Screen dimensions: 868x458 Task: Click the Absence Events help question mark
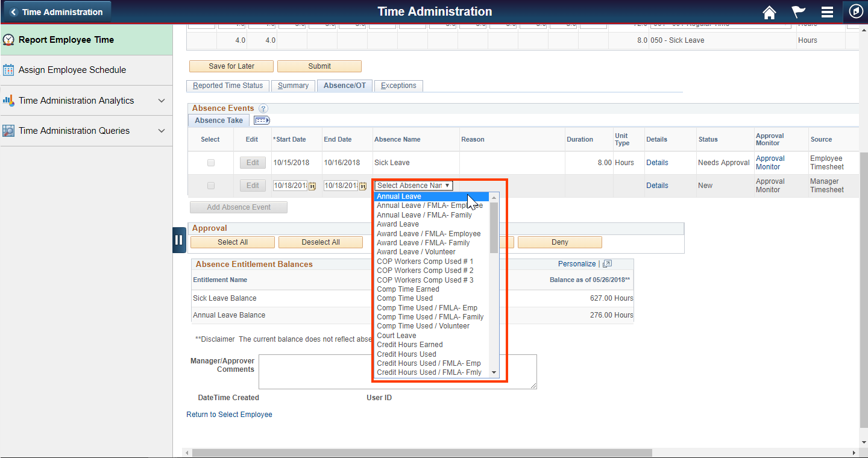click(263, 108)
